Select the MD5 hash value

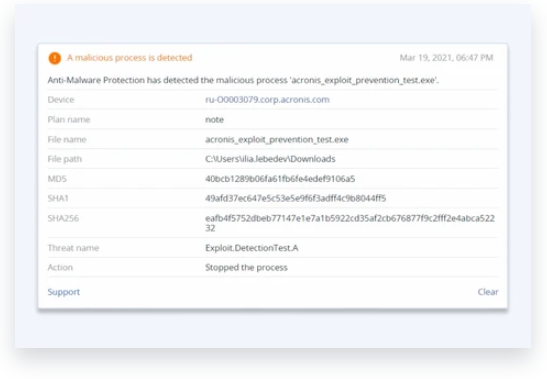[x=280, y=179]
